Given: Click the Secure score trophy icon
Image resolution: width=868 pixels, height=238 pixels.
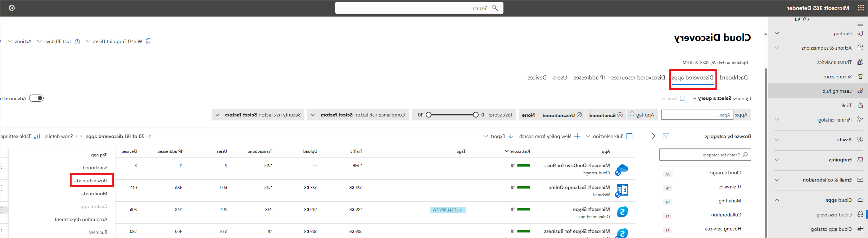Looking at the screenshot, I should pyautogui.click(x=860, y=77).
